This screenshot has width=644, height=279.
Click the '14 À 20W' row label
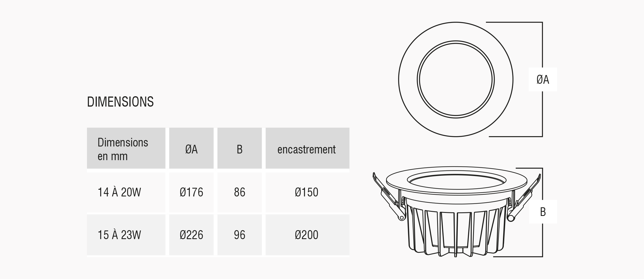point(119,192)
